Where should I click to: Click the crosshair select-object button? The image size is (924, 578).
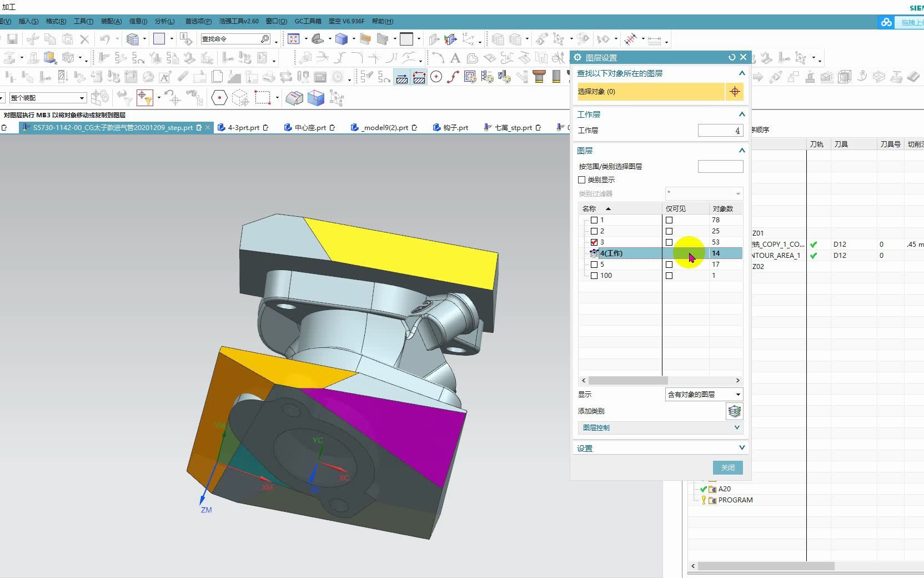735,92
